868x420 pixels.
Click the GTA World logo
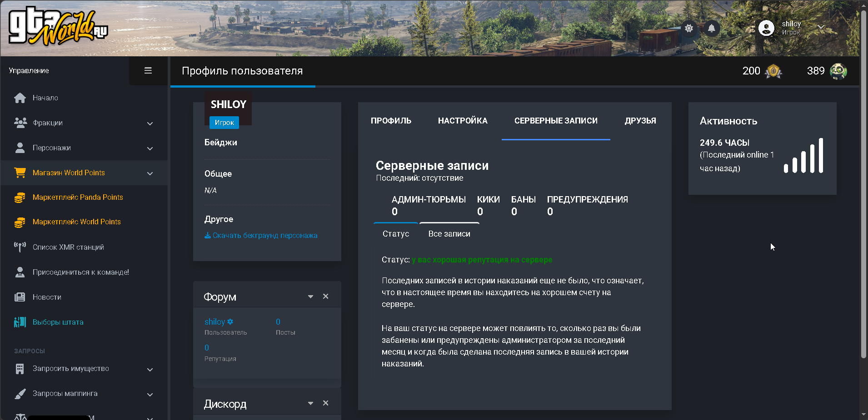click(58, 27)
